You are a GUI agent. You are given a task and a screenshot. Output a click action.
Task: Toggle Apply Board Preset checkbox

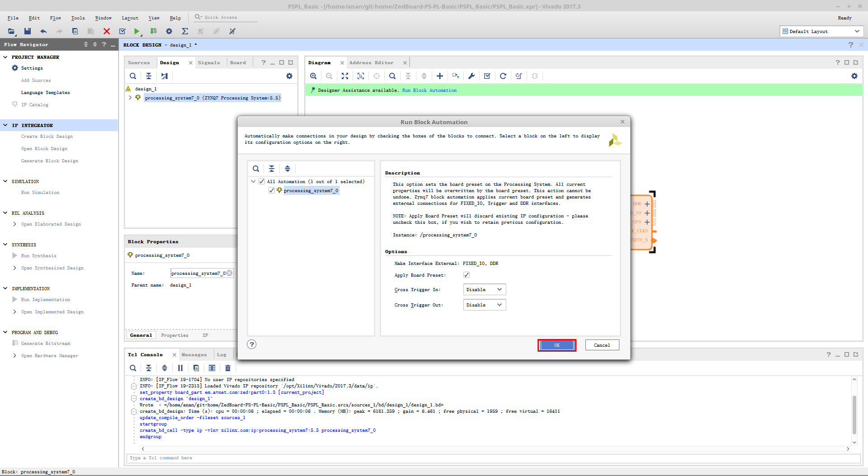coord(467,275)
